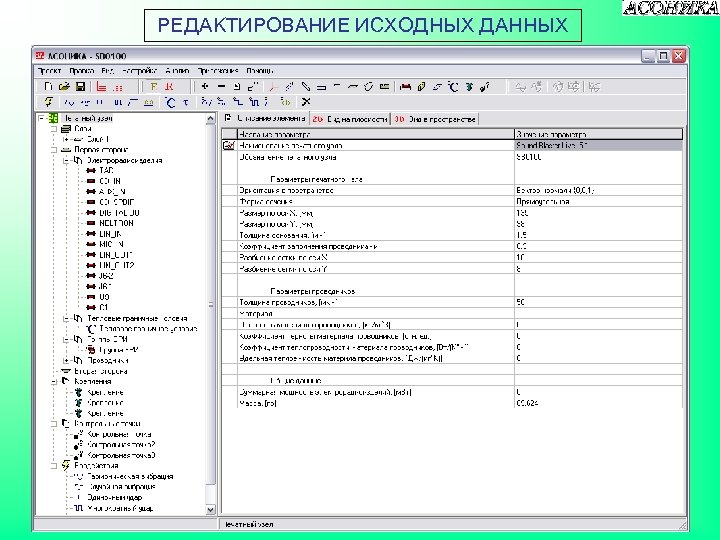Image resolution: width=720 pixels, height=540 pixels.
Task: Click the green down-arrow toolbar icon
Action: point(469,86)
